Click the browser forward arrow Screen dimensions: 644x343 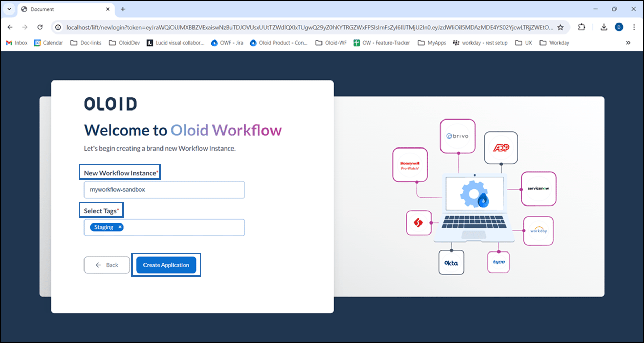click(25, 27)
